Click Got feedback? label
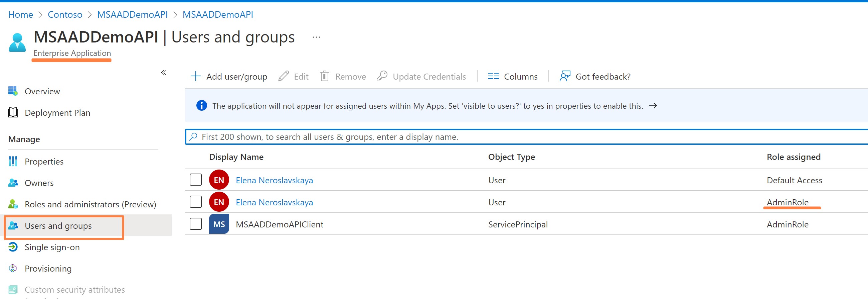Screen dimensions: 868x299 pyautogui.click(x=603, y=77)
